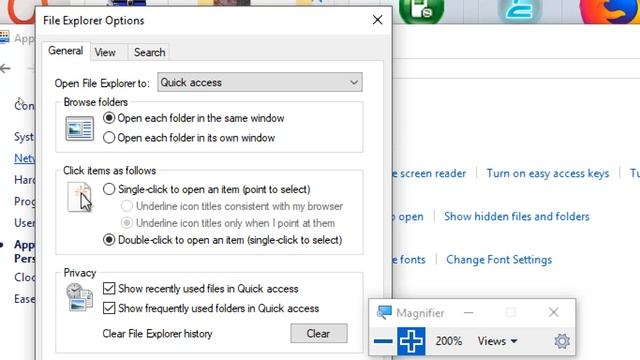This screenshot has width=640, height=360.
Task: Click the Firefox icon at top right
Action: click(610, 11)
